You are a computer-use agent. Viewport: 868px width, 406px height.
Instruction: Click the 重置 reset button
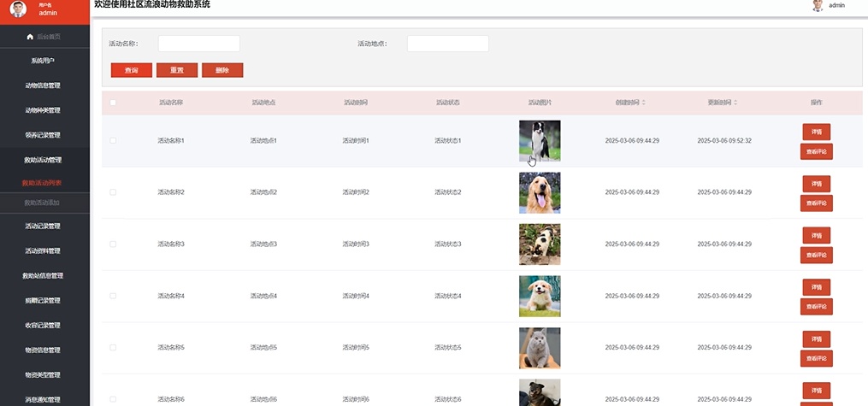coord(176,70)
